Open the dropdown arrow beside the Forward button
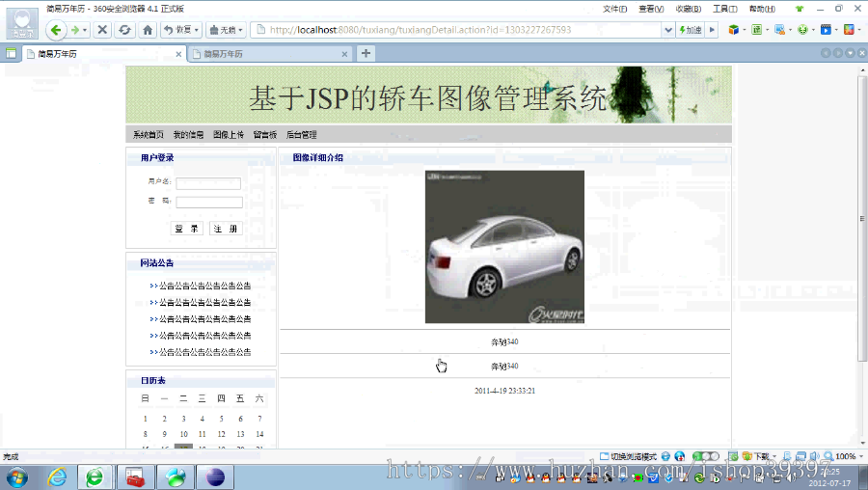This screenshot has height=490, width=868. tap(85, 30)
